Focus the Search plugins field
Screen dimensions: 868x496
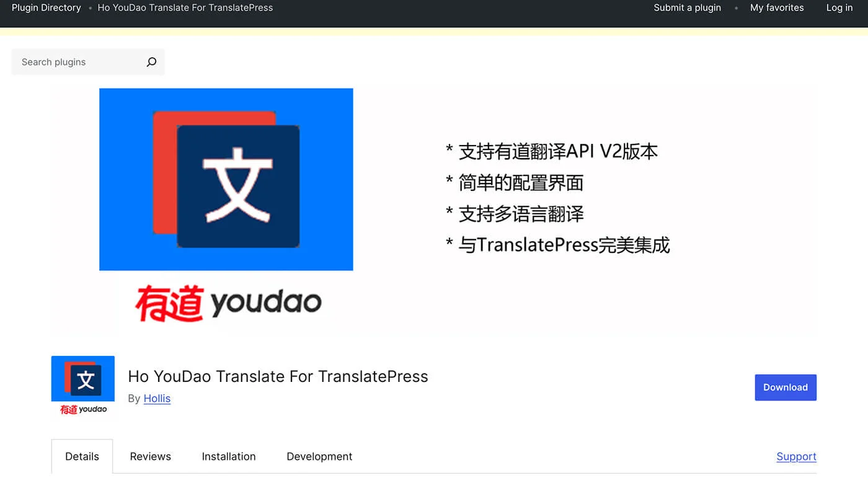coord(77,62)
